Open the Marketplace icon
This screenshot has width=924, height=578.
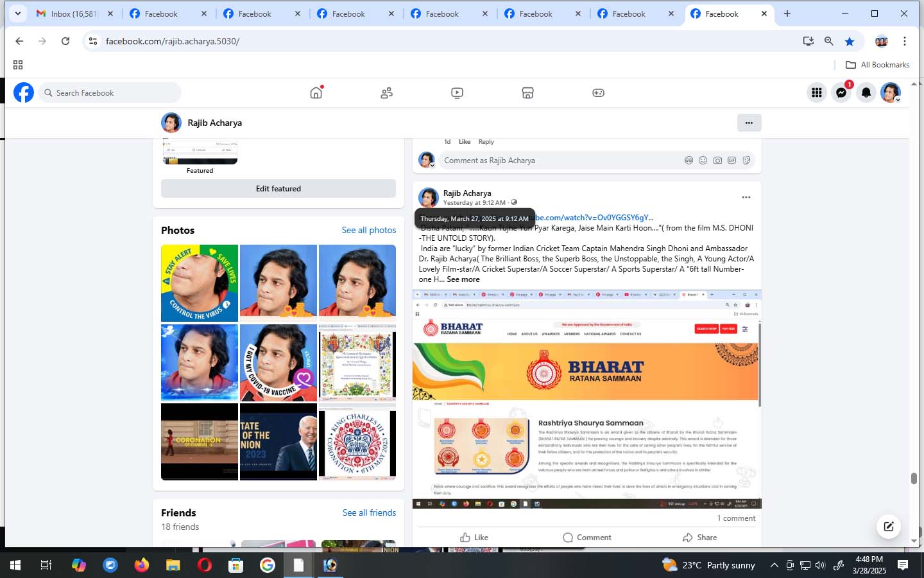tap(527, 93)
